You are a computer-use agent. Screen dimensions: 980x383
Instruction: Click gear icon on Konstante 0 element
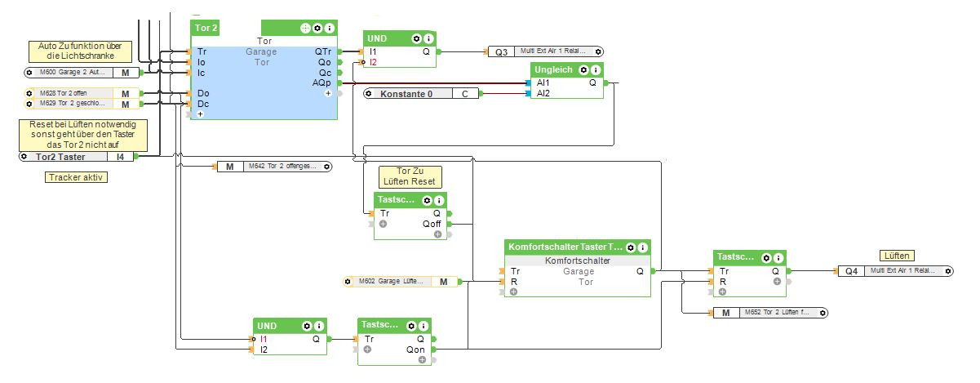[369, 94]
